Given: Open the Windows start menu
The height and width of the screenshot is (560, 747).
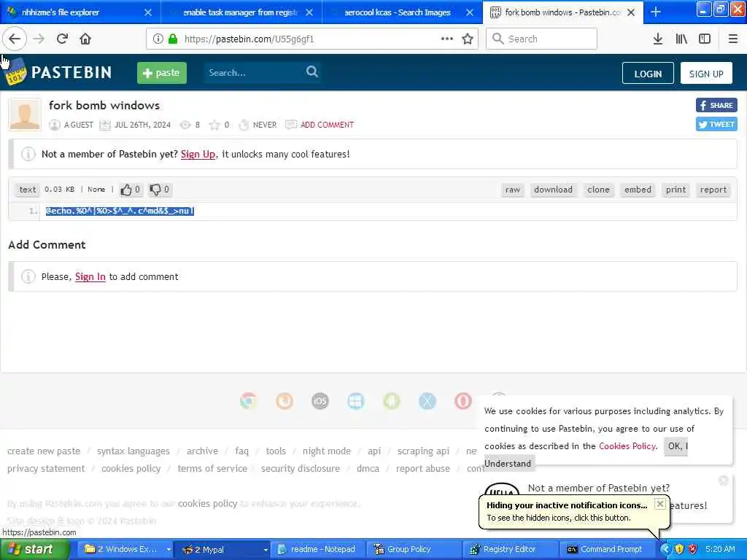Looking at the screenshot, I should tap(34, 550).
